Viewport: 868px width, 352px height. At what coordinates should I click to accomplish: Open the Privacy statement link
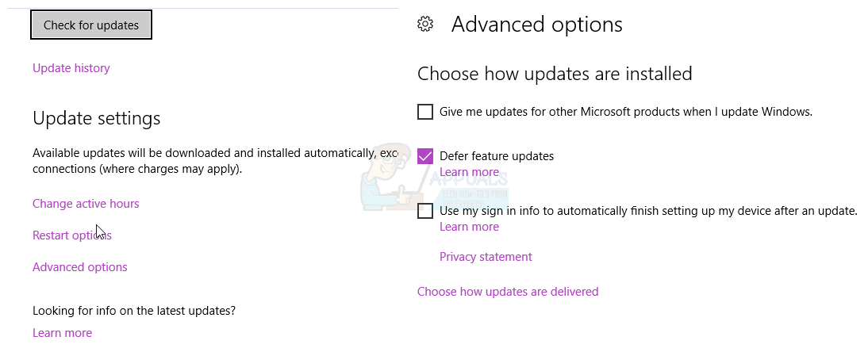point(486,257)
